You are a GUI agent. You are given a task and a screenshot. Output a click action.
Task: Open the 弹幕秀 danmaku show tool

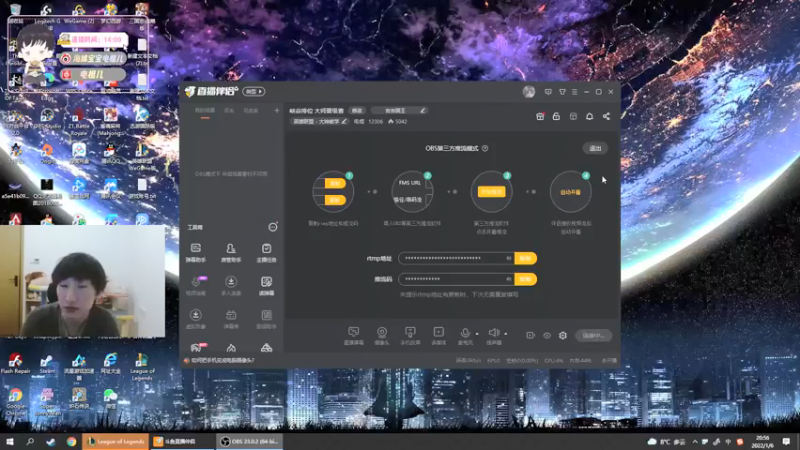click(x=231, y=319)
